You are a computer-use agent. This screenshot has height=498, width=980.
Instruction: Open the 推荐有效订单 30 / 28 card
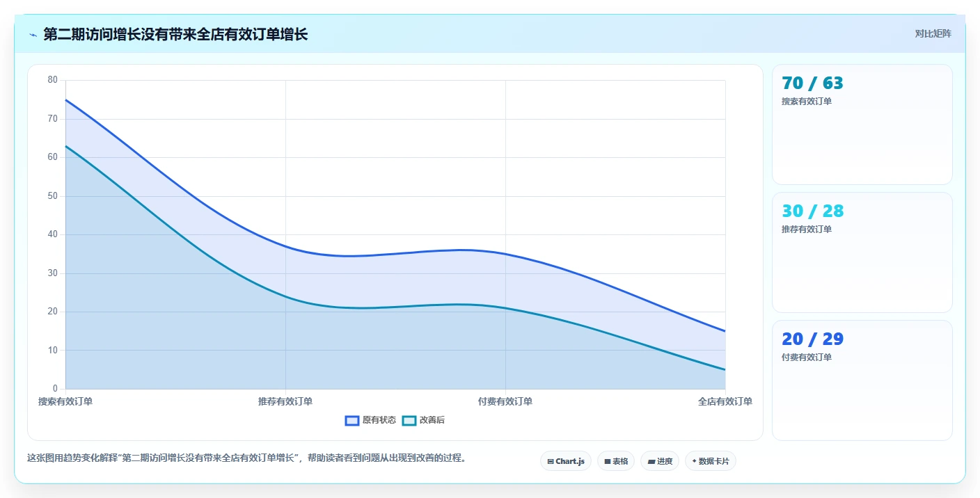(x=862, y=252)
